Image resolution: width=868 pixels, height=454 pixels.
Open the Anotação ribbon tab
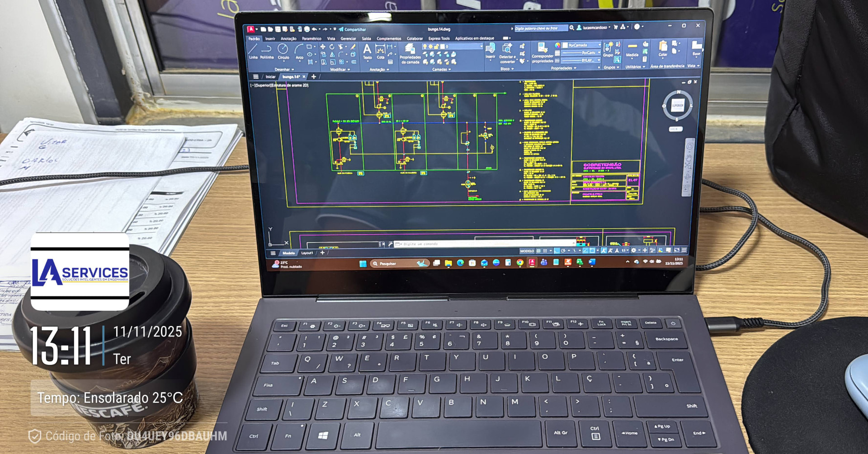click(288, 39)
